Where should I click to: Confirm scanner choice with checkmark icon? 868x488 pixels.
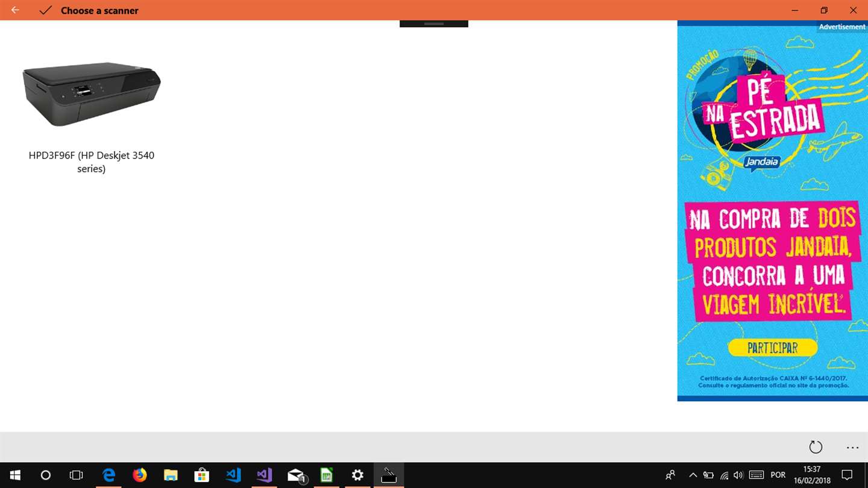(45, 10)
